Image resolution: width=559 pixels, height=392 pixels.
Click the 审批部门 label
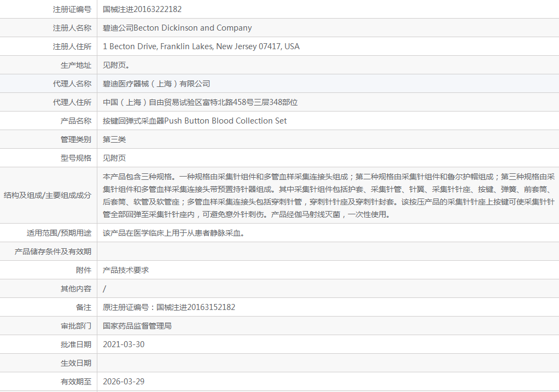76,326
